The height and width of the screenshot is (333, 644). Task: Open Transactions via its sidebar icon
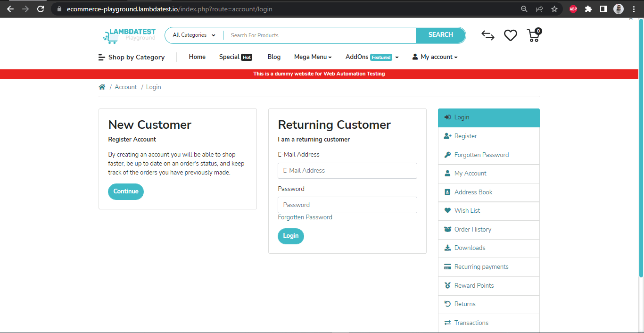click(x=447, y=323)
